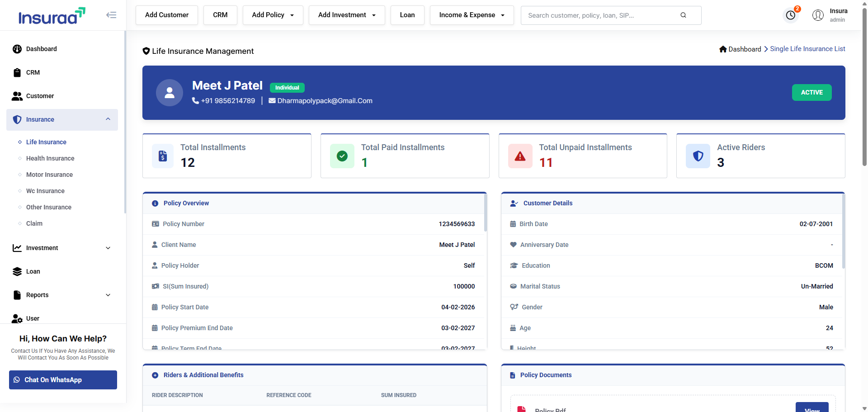This screenshot has width=868, height=412.
Task: Open the Income & Expense dropdown
Action: tap(472, 15)
